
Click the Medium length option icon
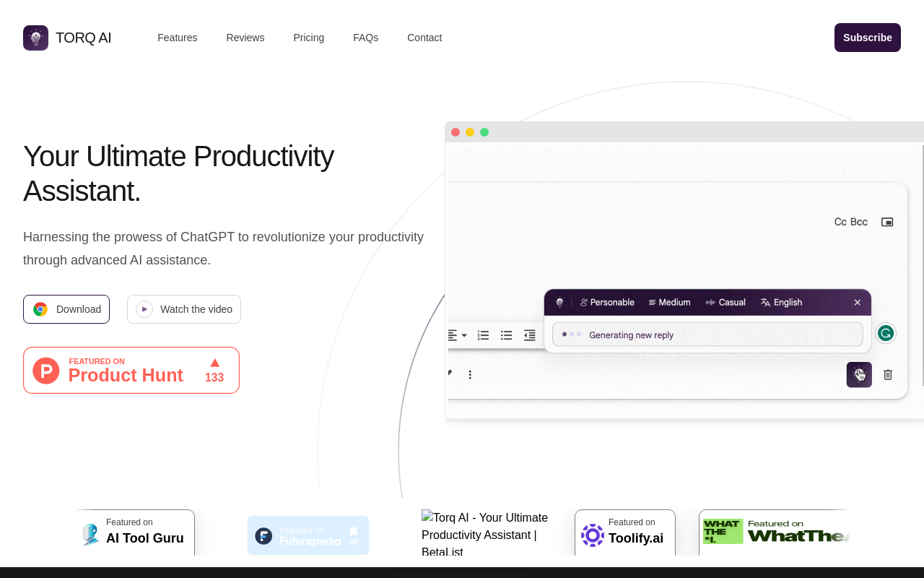coord(652,302)
